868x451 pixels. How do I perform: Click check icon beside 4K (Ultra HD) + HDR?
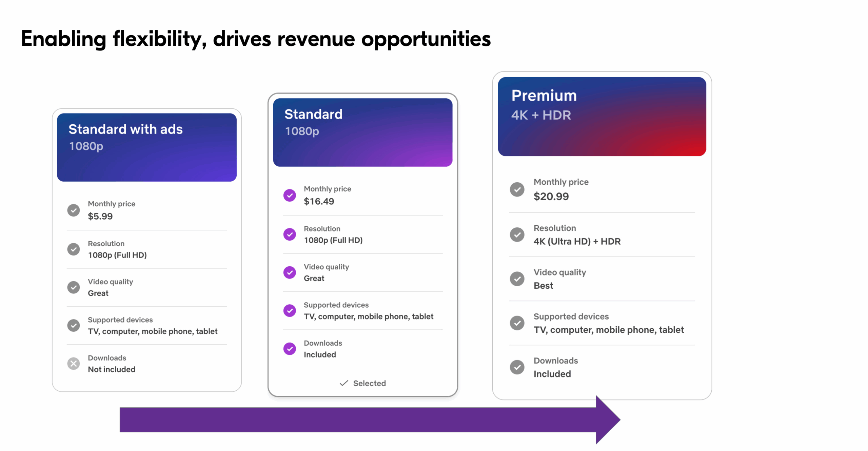coord(517,234)
